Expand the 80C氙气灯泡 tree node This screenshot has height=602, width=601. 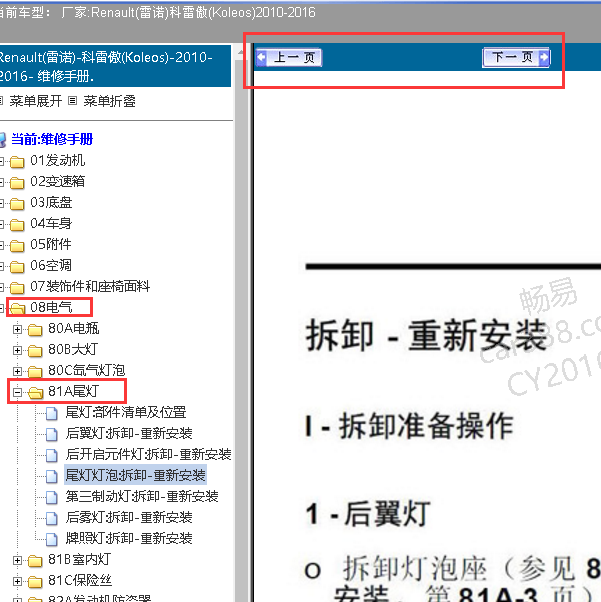17,371
